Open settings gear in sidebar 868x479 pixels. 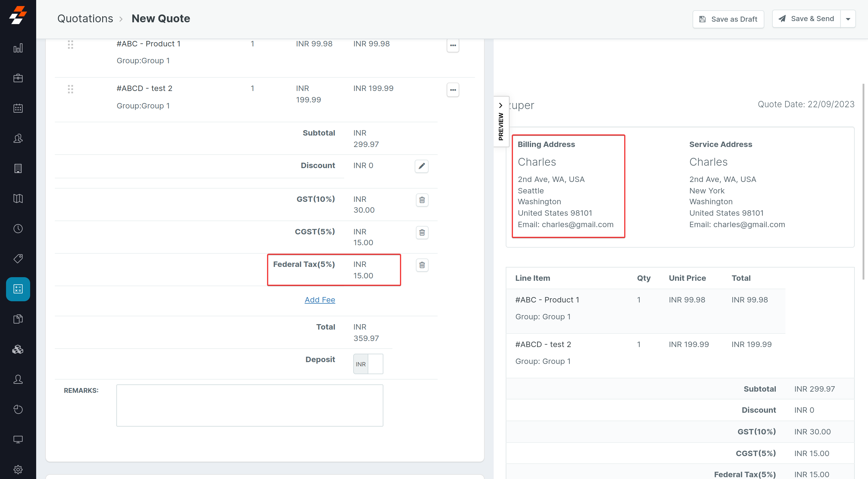coord(18,469)
